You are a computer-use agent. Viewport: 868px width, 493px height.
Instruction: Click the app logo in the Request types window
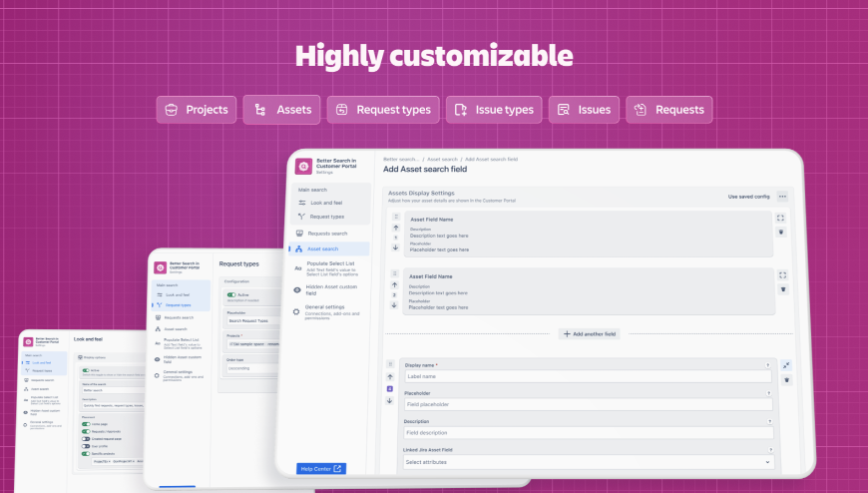[x=160, y=267]
